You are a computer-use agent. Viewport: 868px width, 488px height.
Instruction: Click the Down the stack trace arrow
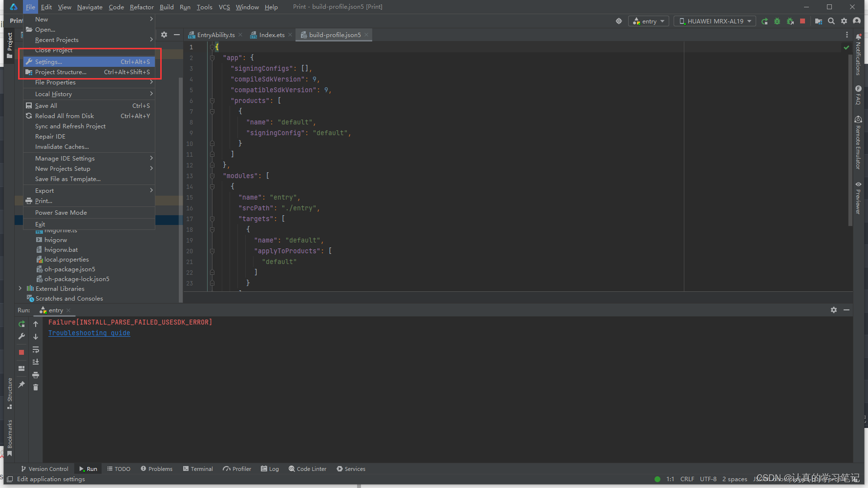click(x=36, y=337)
